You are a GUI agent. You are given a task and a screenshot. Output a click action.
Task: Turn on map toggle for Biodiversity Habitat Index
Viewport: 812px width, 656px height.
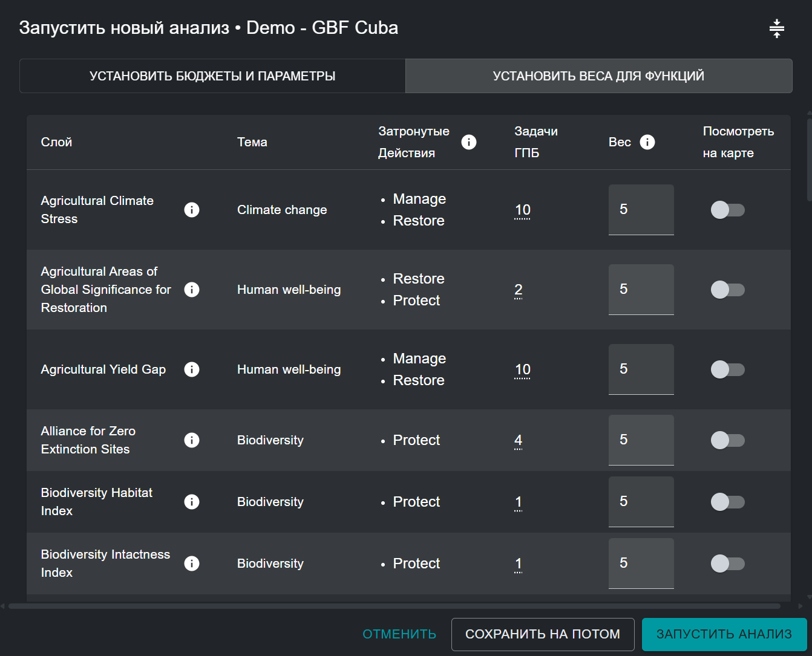pyautogui.click(x=727, y=502)
